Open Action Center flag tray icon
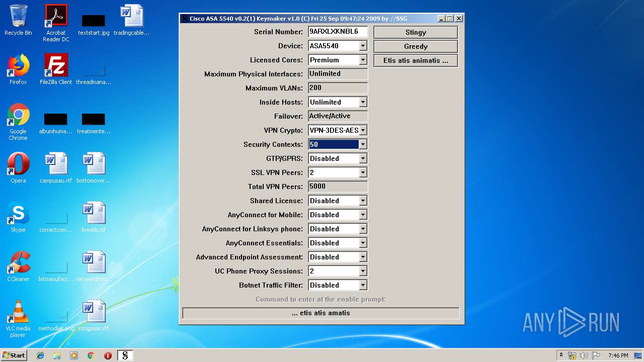Image resolution: width=644 pixels, height=362 pixels. 596,355
